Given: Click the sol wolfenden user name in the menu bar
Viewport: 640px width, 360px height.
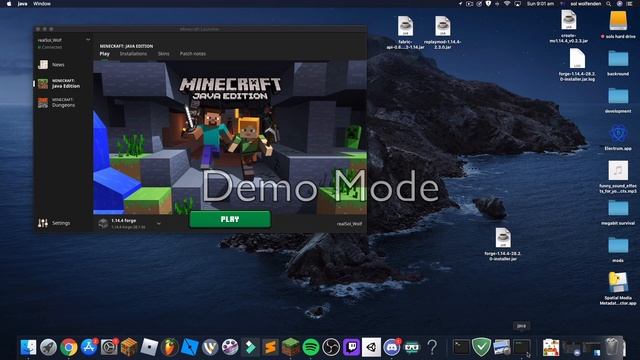Looking at the screenshot, I should coord(586,4).
